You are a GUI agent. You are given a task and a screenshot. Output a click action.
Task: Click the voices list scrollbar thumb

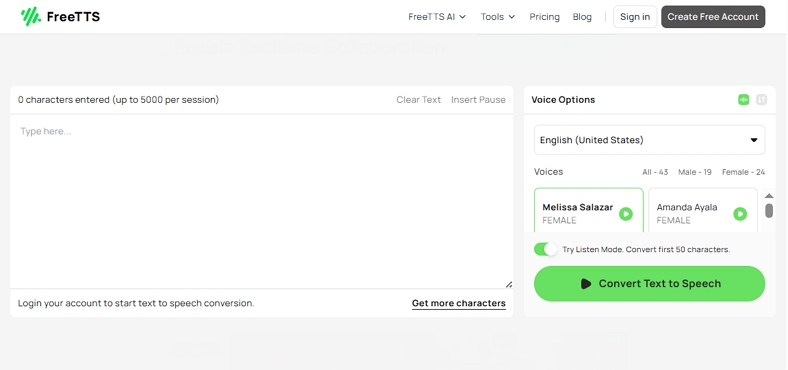(769, 211)
